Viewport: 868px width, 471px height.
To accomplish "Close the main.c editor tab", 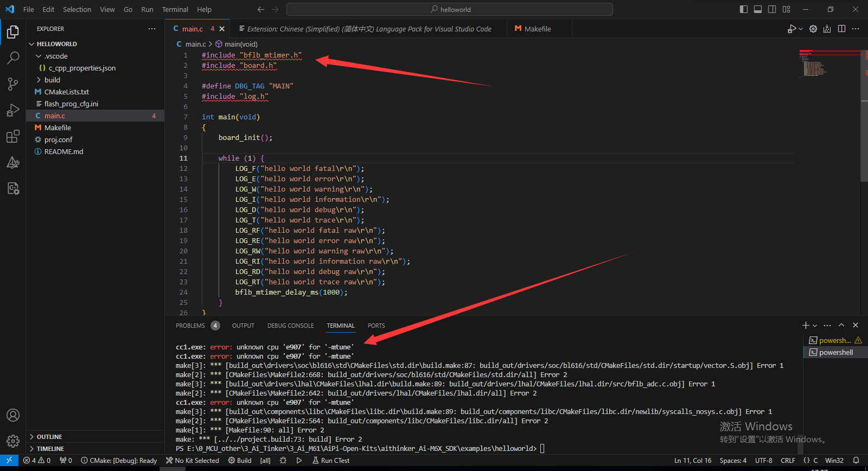I will pyautogui.click(x=222, y=29).
